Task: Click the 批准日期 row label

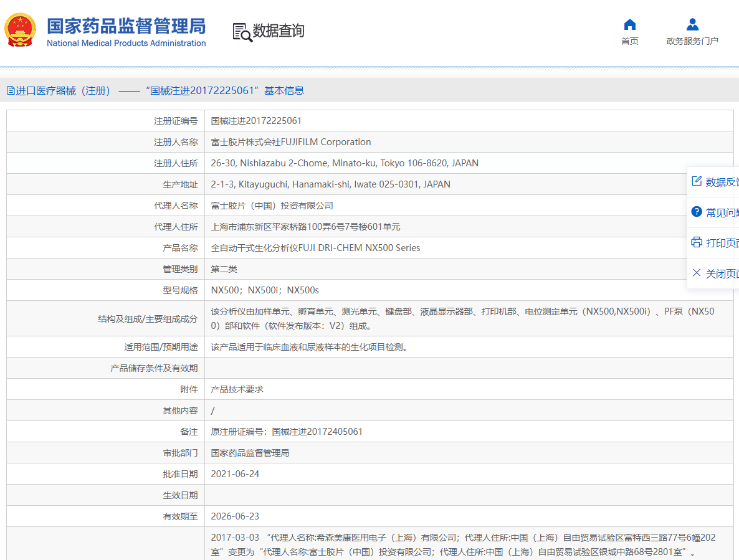Action: pos(180,474)
